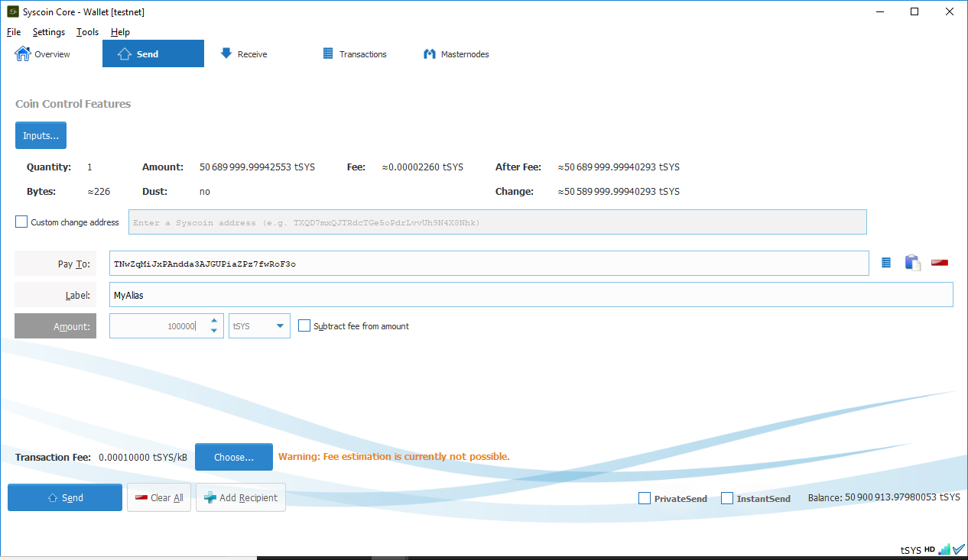Click the Quantity value 1
The image size is (968, 560).
(89, 167)
